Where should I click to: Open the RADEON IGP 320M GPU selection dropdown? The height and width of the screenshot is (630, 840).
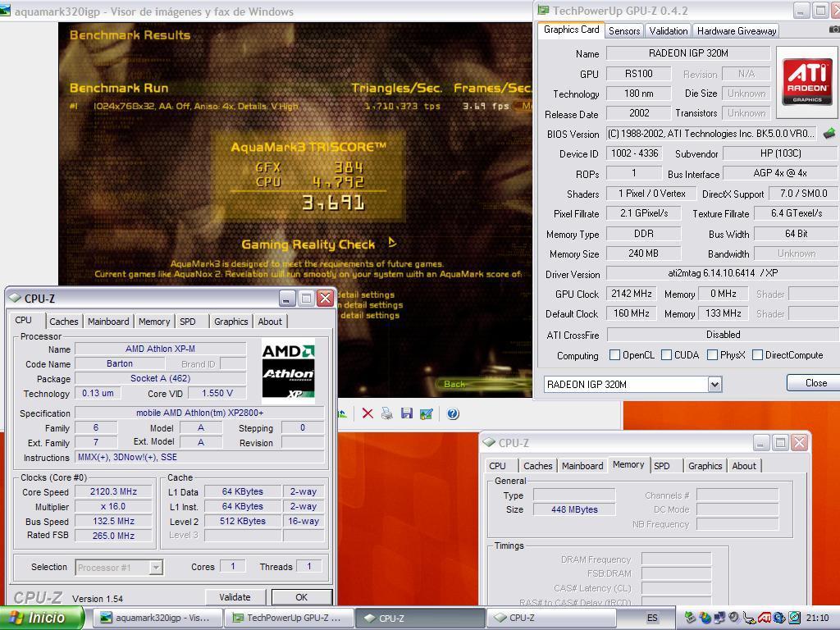[714, 384]
